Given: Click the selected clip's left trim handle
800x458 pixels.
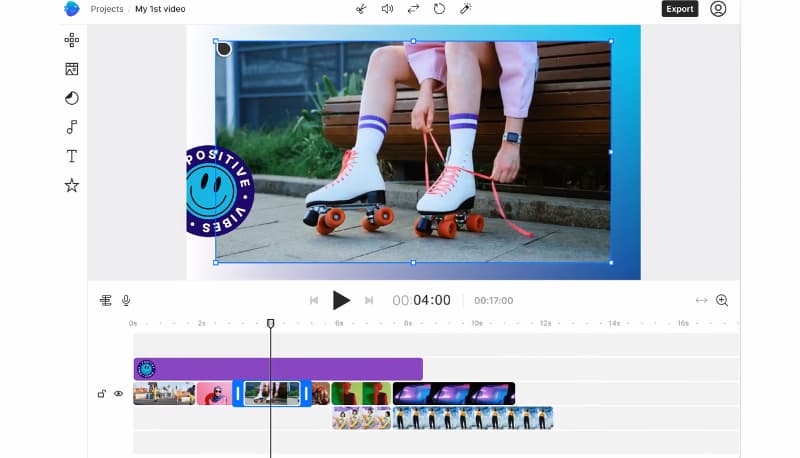Looking at the screenshot, I should pos(238,394).
